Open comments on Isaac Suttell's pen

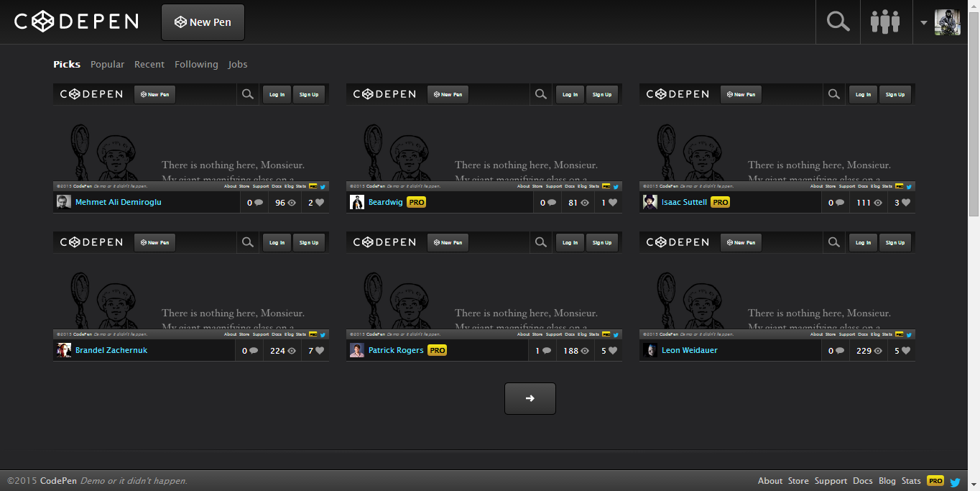[840, 203]
